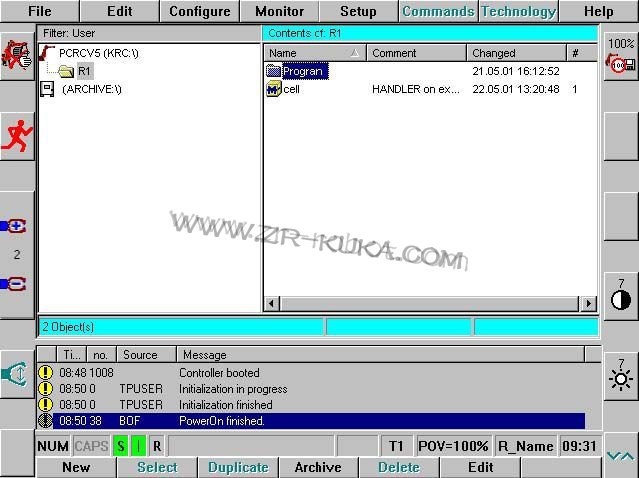The image size is (639, 478).
Task: Open the Monitor menu
Action: 279,12
